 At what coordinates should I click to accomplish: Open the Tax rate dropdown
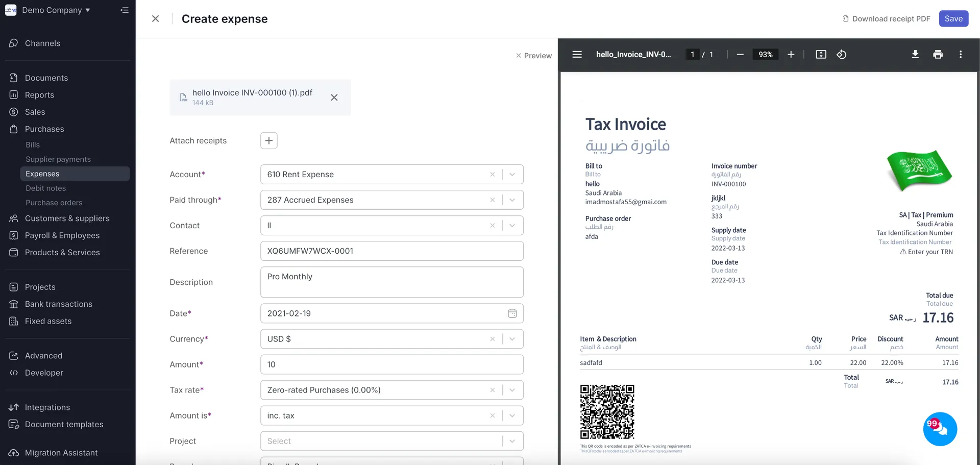(512, 390)
